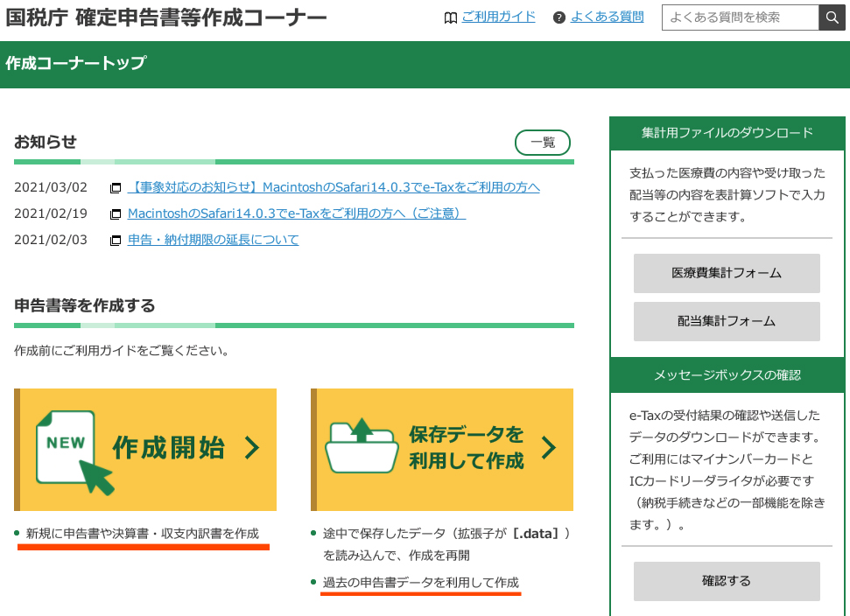
Task: Select the 作成コーナートップ header bar
Action: coord(77,64)
